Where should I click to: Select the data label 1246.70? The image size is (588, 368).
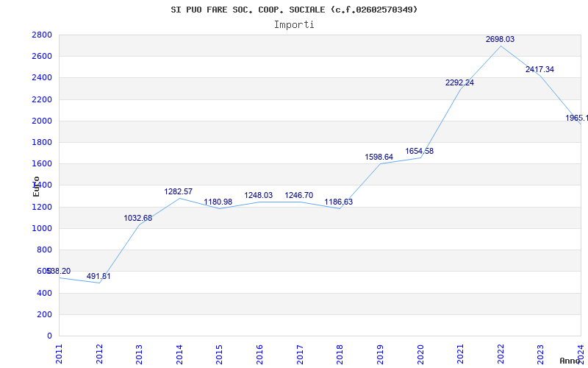coord(299,195)
